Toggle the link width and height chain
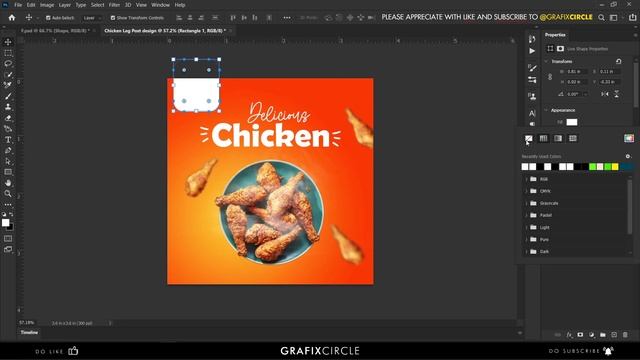640x360 pixels. pos(550,77)
